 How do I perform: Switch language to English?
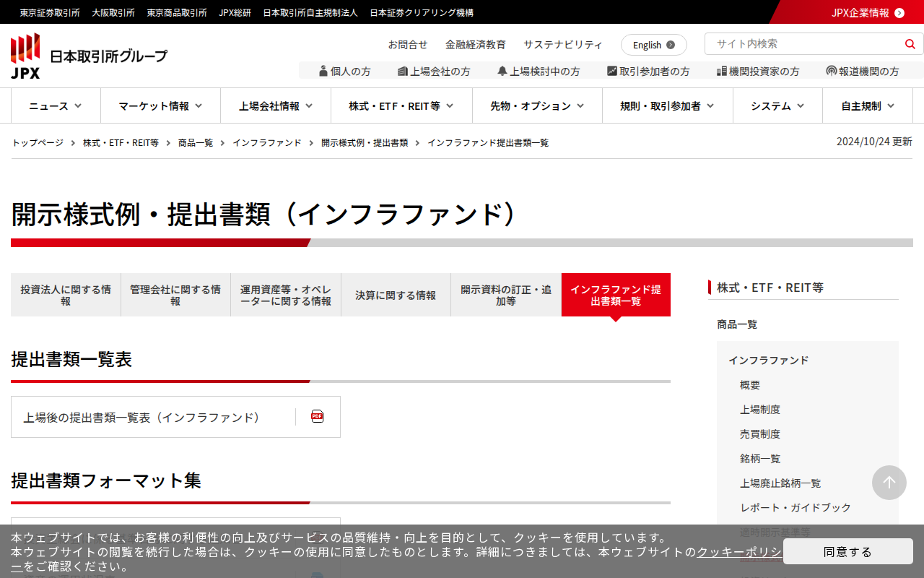click(x=654, y=45)
